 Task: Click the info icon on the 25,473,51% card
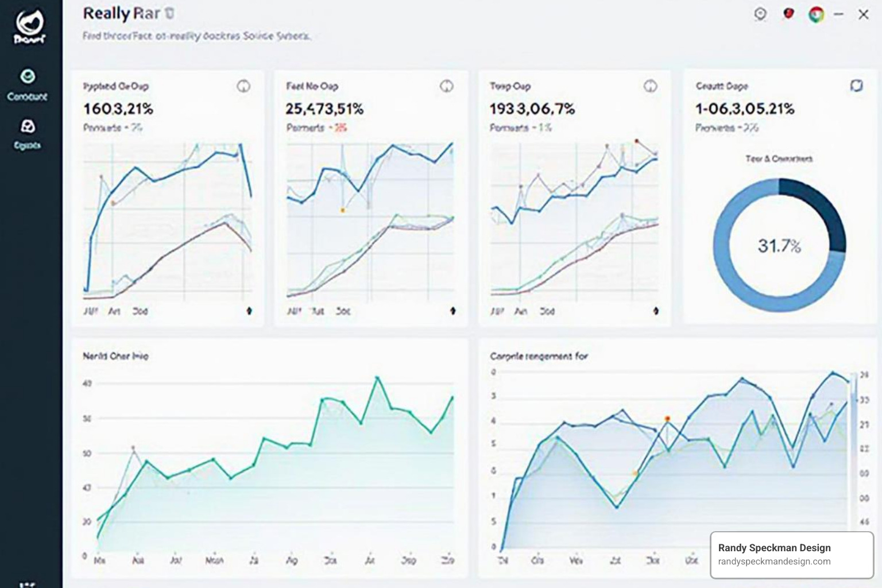point(447,87)
